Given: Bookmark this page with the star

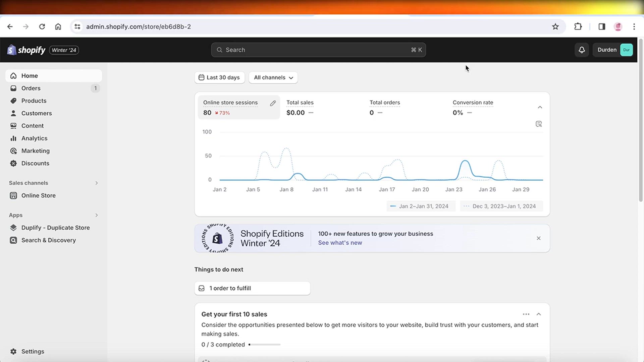Looking at the screenshot, I should 555,26.
